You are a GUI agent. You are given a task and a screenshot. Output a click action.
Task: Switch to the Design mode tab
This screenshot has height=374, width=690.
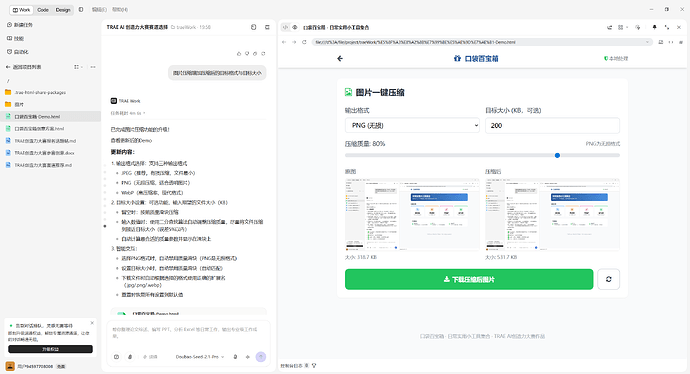pyautogui.click(x=63, y=10)
